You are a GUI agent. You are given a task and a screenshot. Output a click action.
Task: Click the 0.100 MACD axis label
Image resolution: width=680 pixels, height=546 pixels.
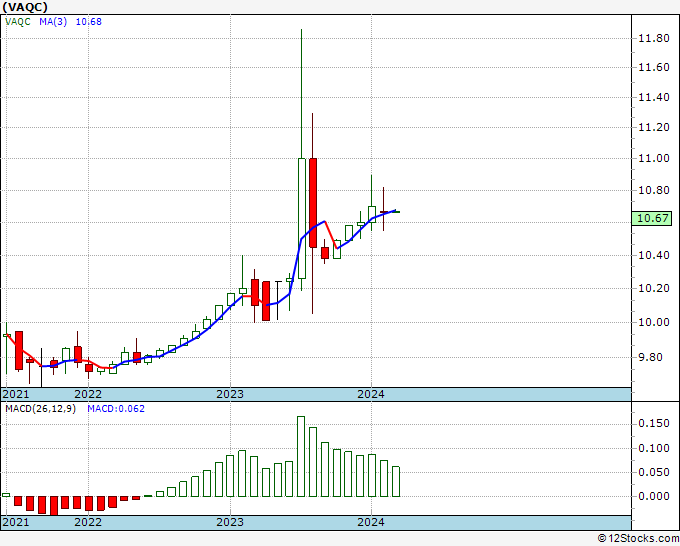[654, 448]
